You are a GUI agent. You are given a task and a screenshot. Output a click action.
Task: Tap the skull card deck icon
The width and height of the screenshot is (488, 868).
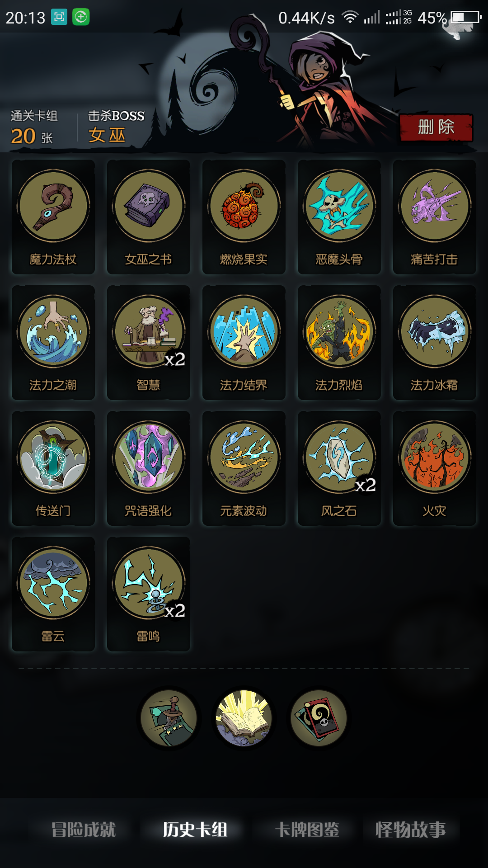(x=319, y=718)
